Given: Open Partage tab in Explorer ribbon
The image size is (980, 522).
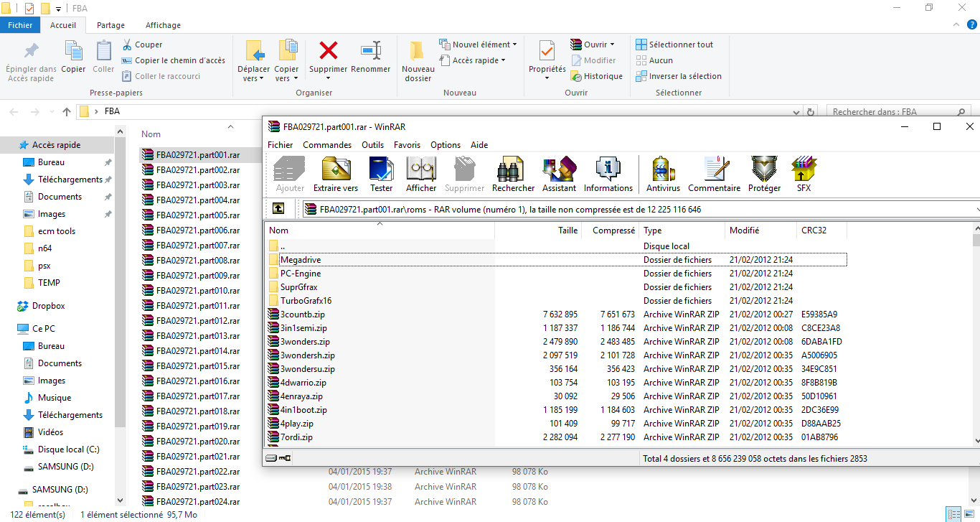Looking at the screenshot, I should (x=110, y=25).
